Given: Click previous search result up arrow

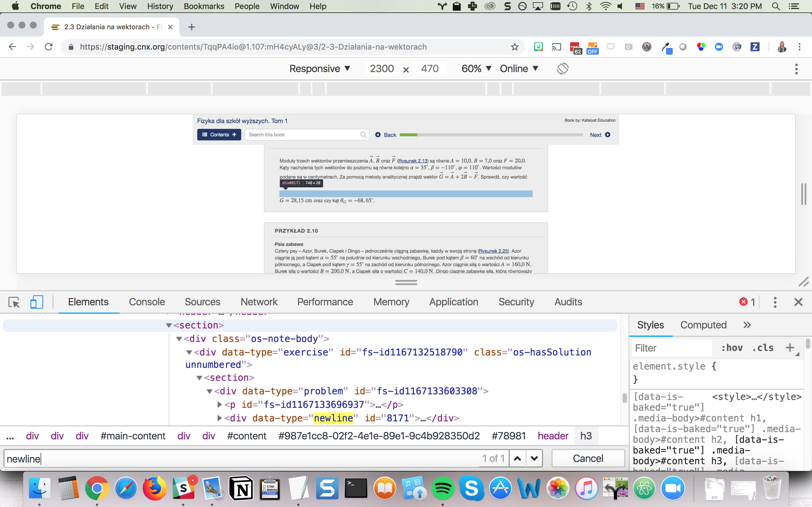Looking at the screenshot, I should 517,458.
